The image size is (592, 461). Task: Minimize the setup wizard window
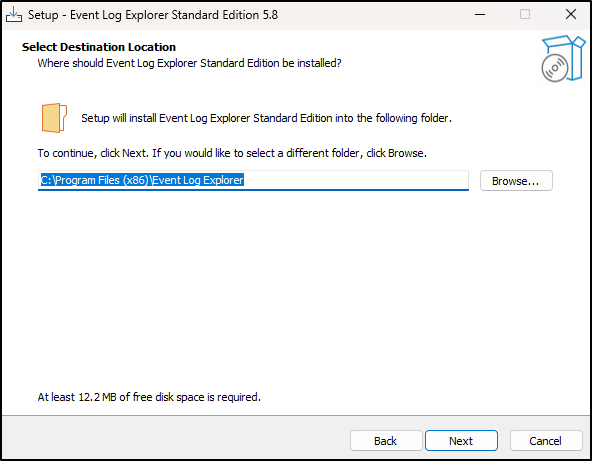(480, 15)
